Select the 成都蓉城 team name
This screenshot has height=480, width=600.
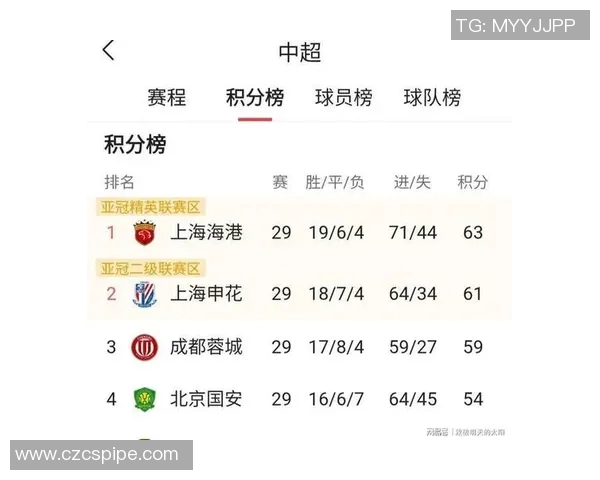(x=206, y=347)
